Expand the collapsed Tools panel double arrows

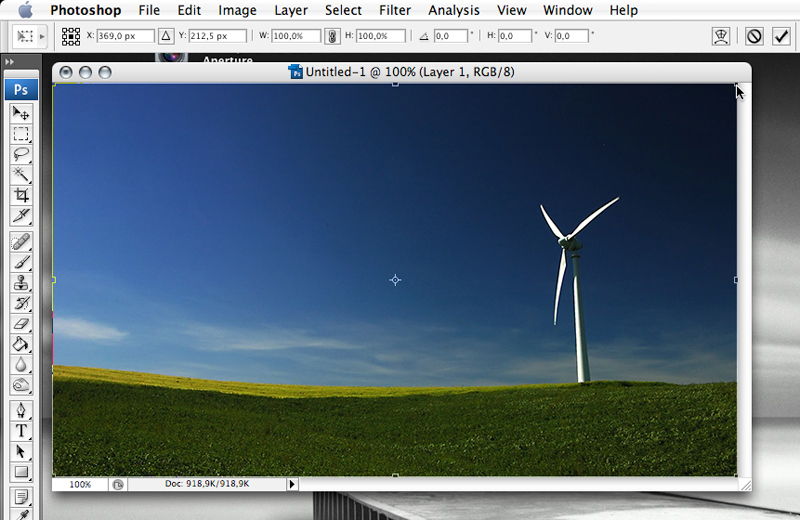tap(10, 62)
